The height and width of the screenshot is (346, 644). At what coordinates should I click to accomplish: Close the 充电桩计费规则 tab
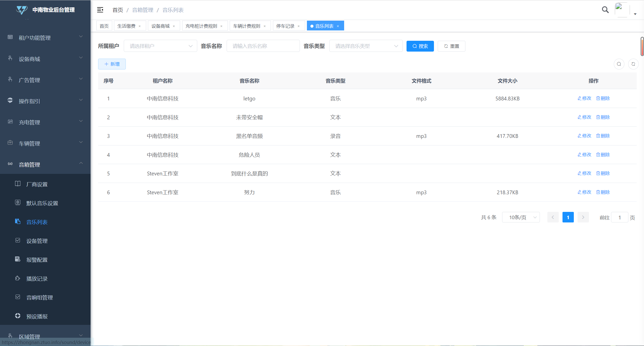click(221, 26)
